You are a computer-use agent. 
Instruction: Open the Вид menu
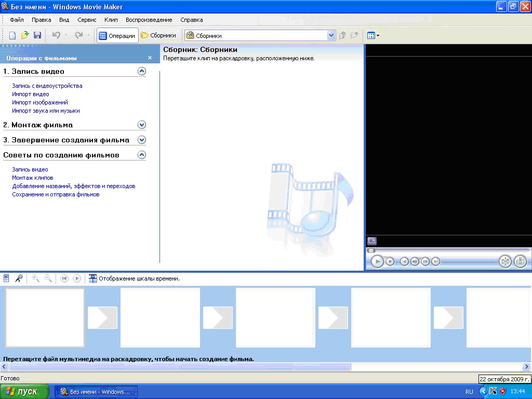click(64, 20)
